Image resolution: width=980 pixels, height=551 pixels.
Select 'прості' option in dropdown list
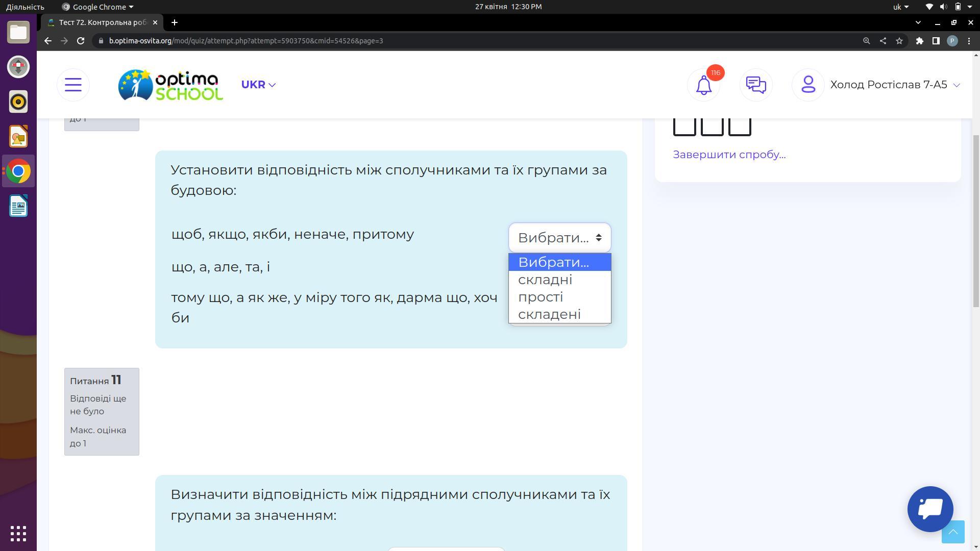point(541,297)
